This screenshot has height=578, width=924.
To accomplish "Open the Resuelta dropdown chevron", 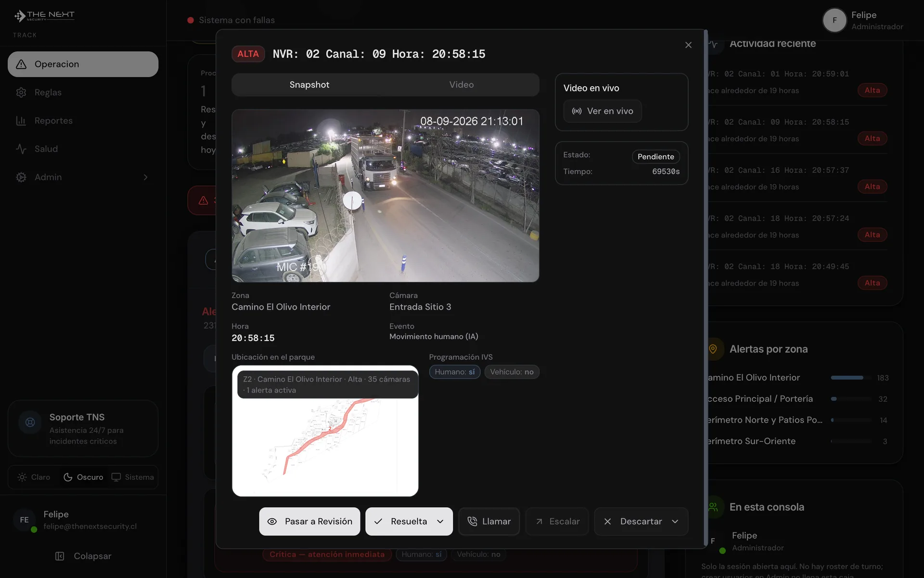I will click(440, 522).
